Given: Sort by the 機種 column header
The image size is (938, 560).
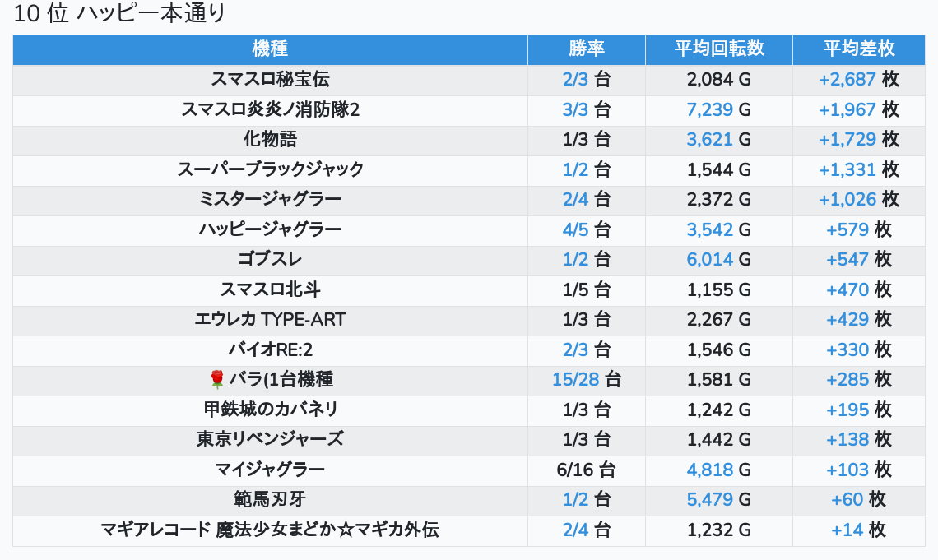Looking at the screenshot, I should [x=270, y=49].
